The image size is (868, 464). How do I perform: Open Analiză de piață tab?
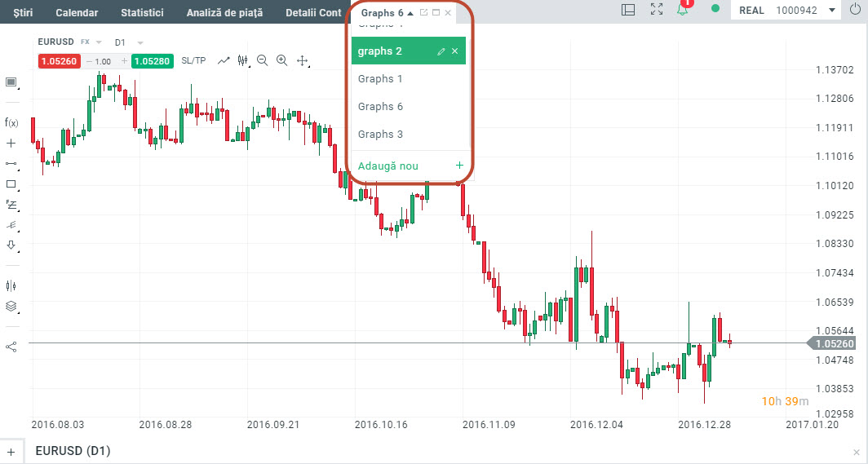(x=225, y=12)
